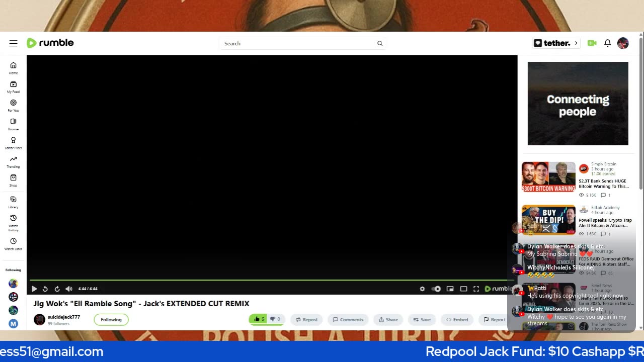This screenshot has height=362, width=644.
Task: Open the 'M' followed channel avatar
Action: pyautogui.click(x=13, y=324)
